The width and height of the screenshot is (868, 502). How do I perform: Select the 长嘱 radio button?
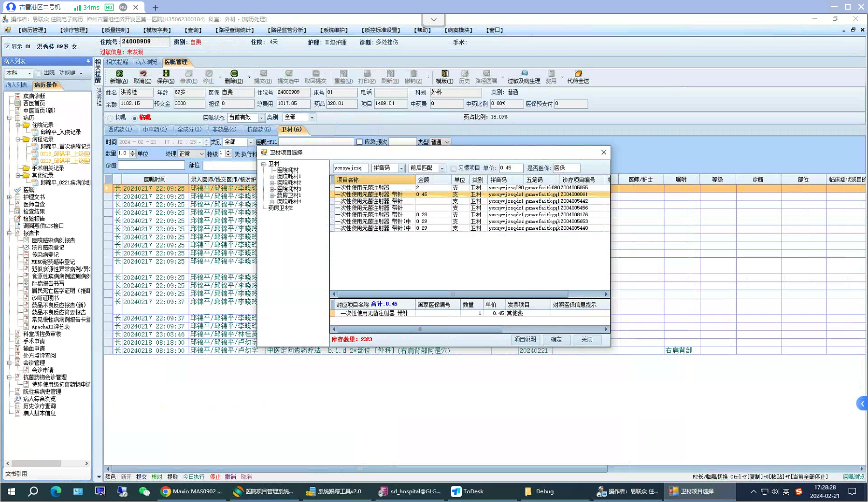[x=111, y=118]
